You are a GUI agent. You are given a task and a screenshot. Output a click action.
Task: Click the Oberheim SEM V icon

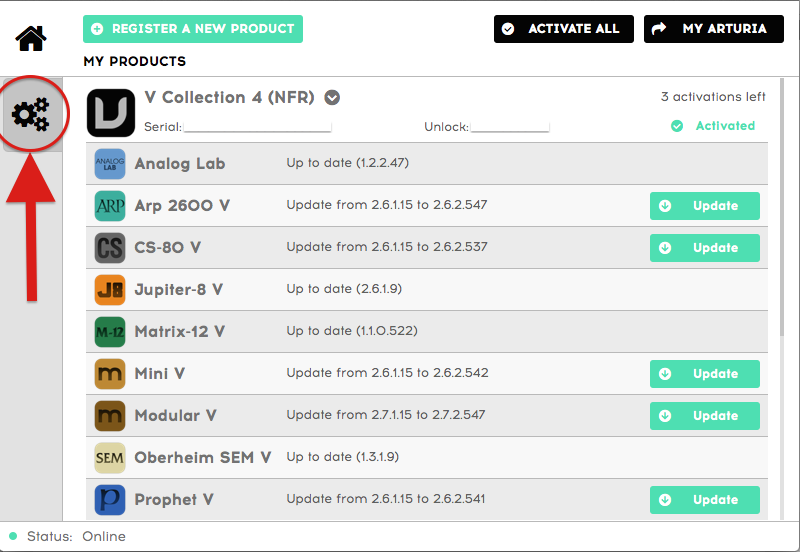click(x=110, y=458)
